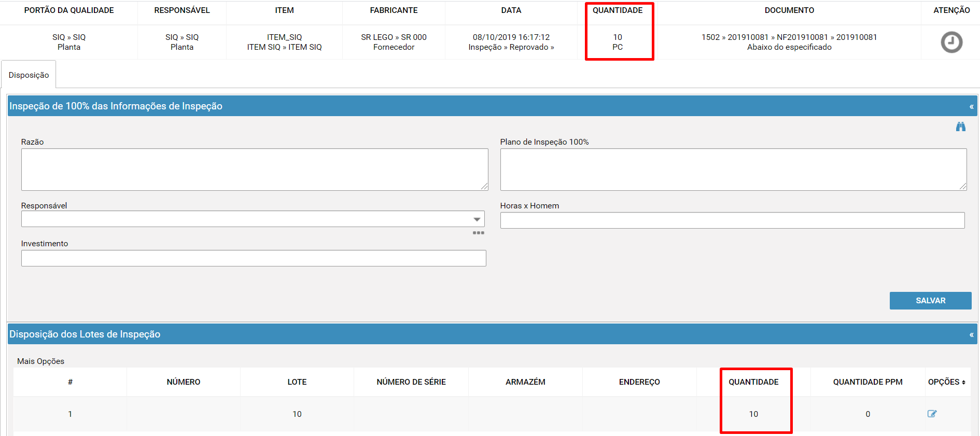The height and width of the screenshot is (436, 980).
Task: Click the QUANTIDADE PPM value 0
Action: click(x=867, y=414)
